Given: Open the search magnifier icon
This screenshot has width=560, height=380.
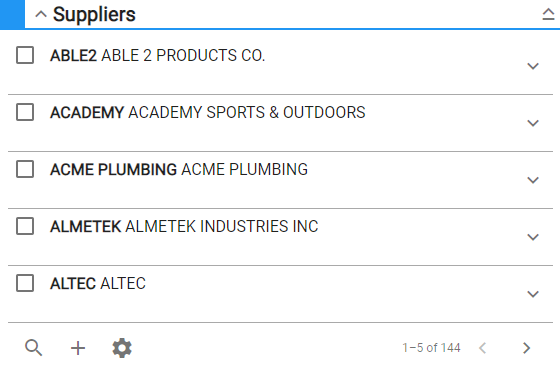Looking at the screenshot, I should pos(34,348).
